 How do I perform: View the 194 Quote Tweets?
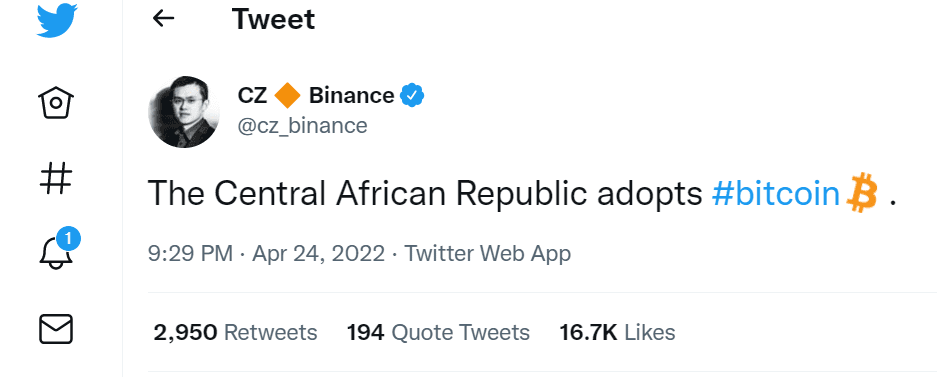439,332
